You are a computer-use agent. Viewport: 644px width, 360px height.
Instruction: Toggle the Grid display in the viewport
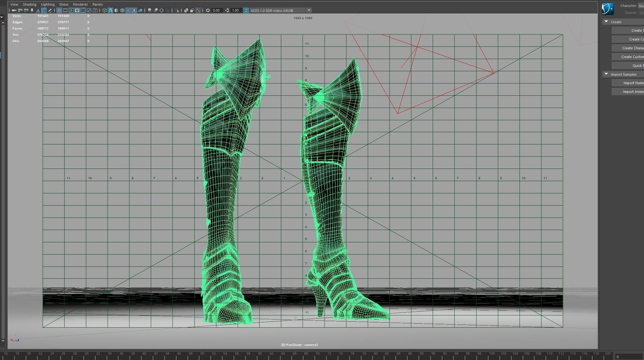[60, 10]
